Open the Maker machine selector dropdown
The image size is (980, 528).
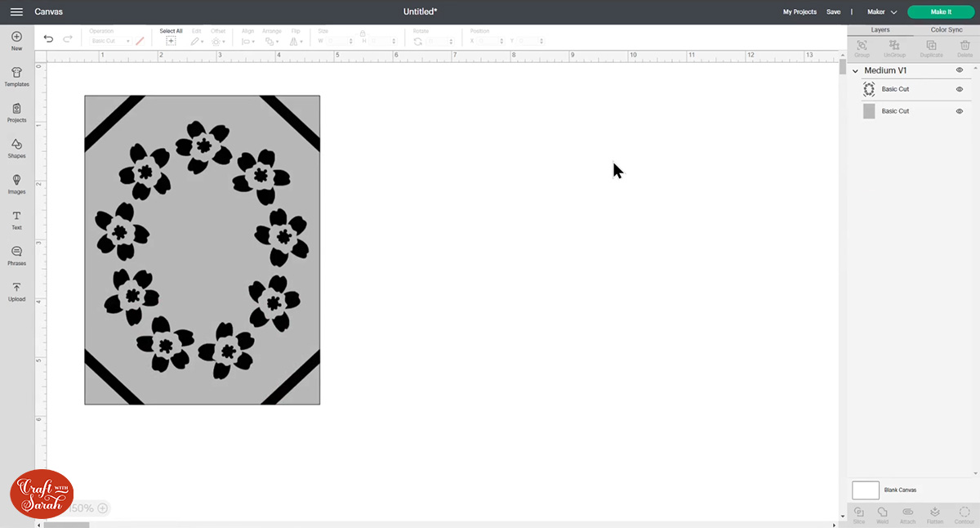click(882, 12)
